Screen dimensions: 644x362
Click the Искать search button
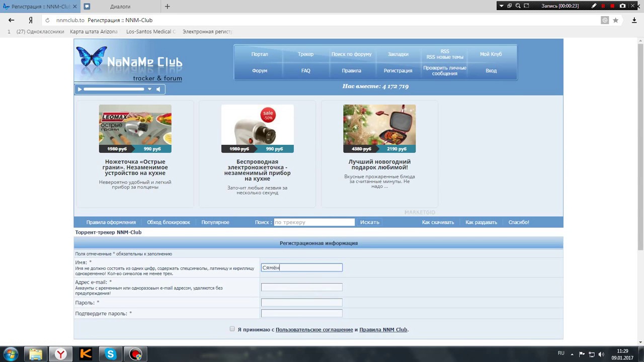tap(370, 222)
